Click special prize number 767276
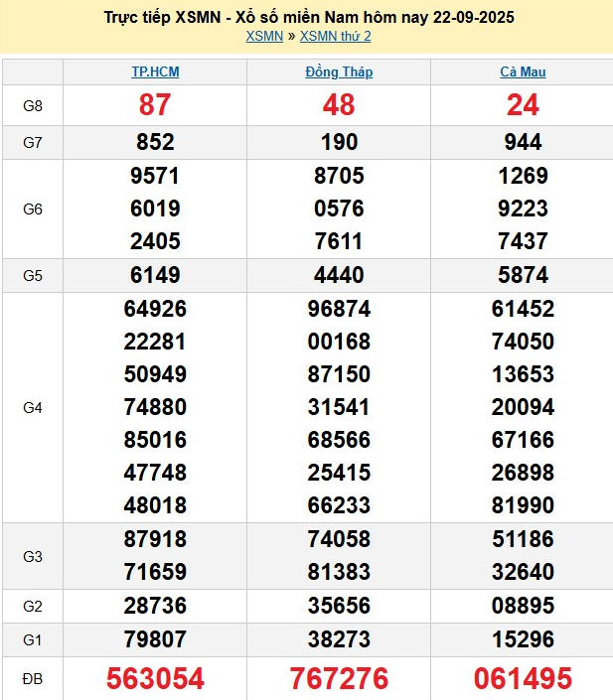Image resolution: width=613 pixels, height=700 pixels. pos(339,679)
